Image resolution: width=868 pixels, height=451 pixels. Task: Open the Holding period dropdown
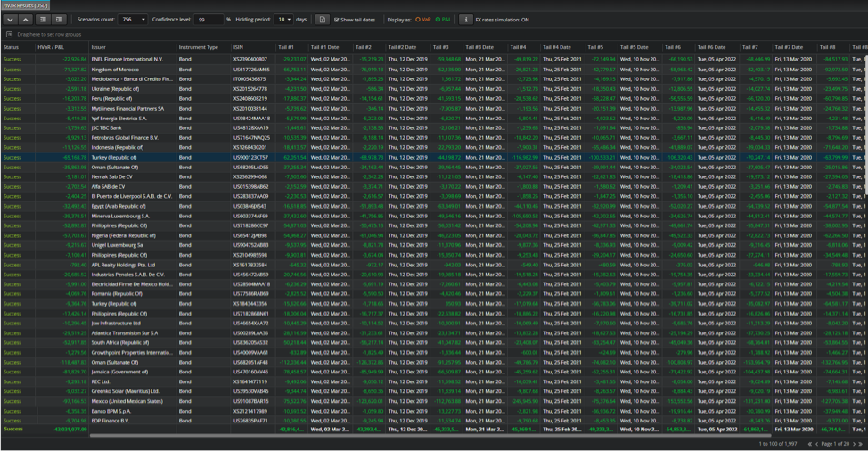(283, 20)
